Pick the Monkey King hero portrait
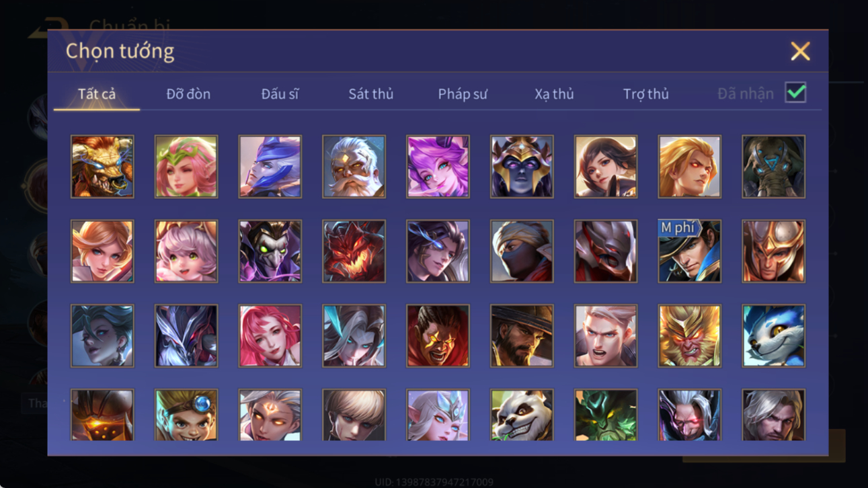The height and width of the screenshot is (488, 868). (x=689, y=335)
